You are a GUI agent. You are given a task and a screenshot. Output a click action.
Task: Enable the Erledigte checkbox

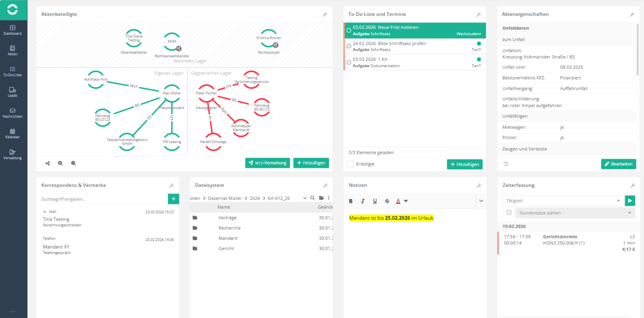tap(350, 164)
